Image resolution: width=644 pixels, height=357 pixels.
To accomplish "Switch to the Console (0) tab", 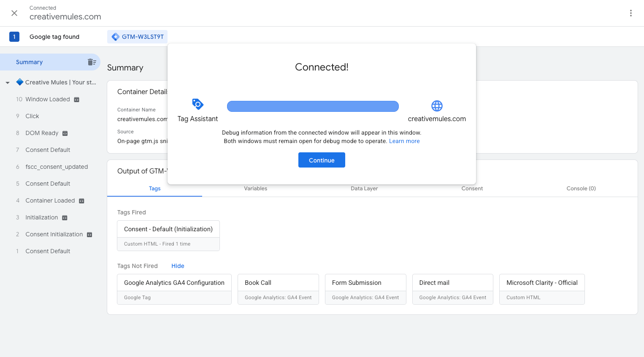I will coord(581,189).
